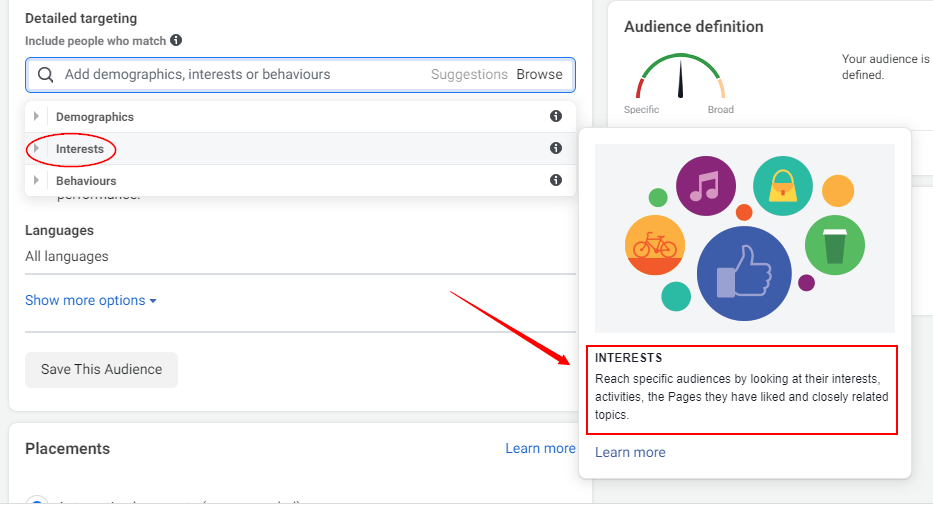The width and height of the screenshot is (933, 513).
Task: Click the audience definition gauge
Action: pos(680,78)
